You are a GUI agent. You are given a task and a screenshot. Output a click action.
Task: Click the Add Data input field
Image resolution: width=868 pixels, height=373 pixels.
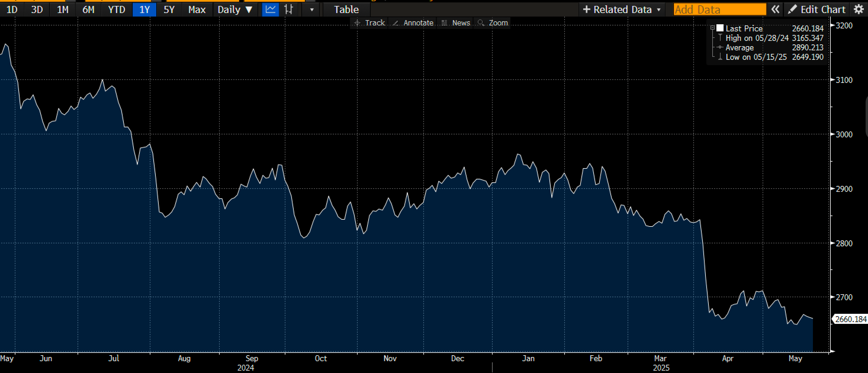(x=719, y=9)
